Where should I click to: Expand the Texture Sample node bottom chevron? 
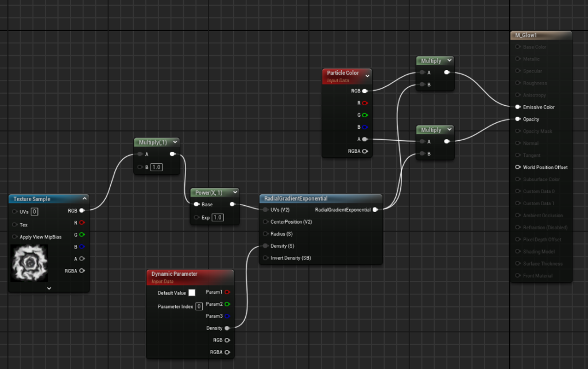[x=49, y=287]
